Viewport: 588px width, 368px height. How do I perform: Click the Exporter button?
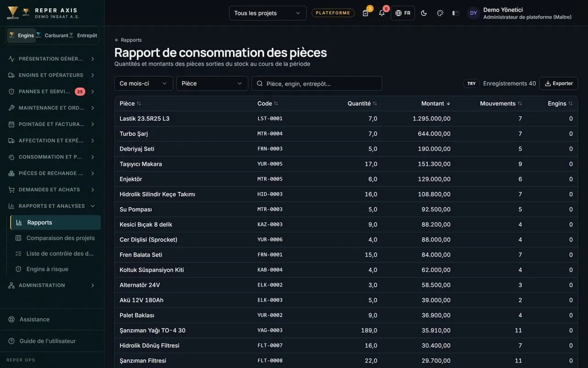[559, 83]
